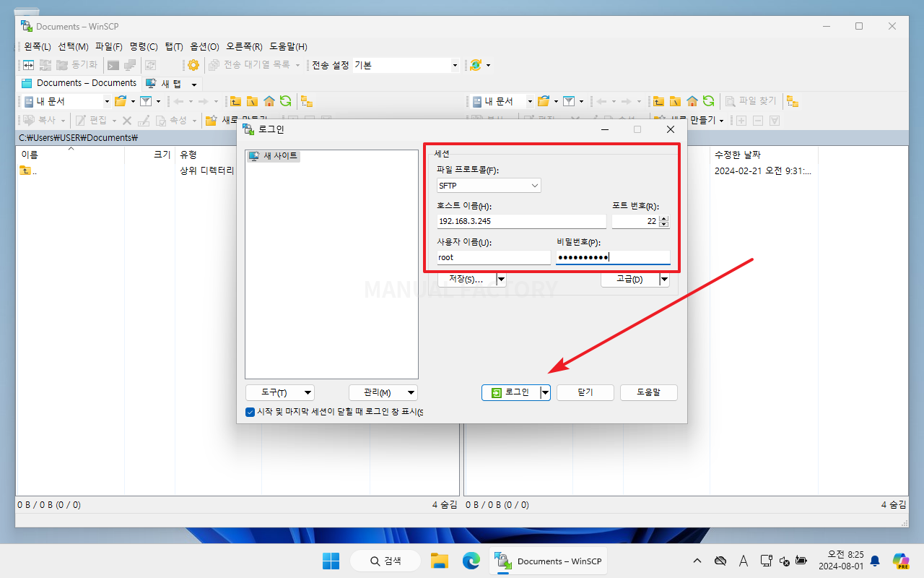Go to parent directory in right panel
This screenshot has height=578, width=924.
[x=658, y=101]
